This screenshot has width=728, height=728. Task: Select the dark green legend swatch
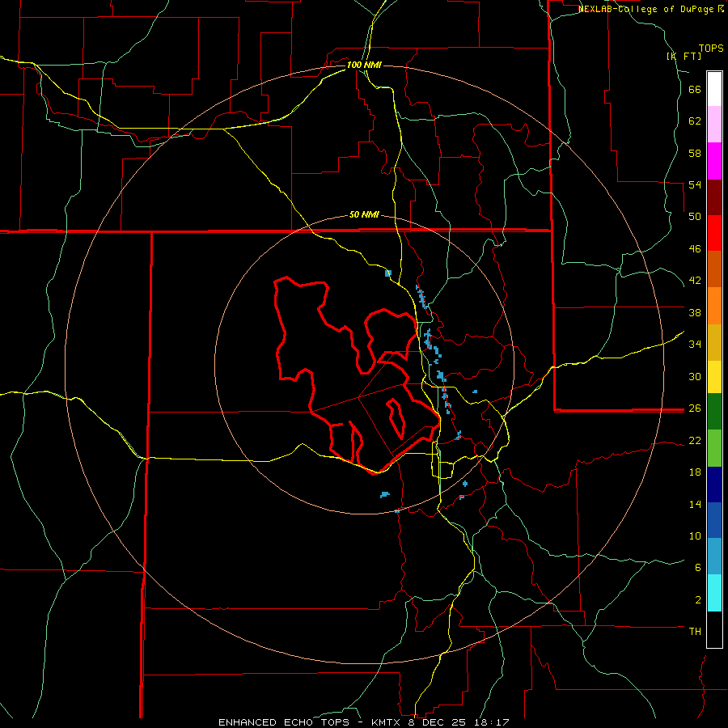(x=714, y=412)
